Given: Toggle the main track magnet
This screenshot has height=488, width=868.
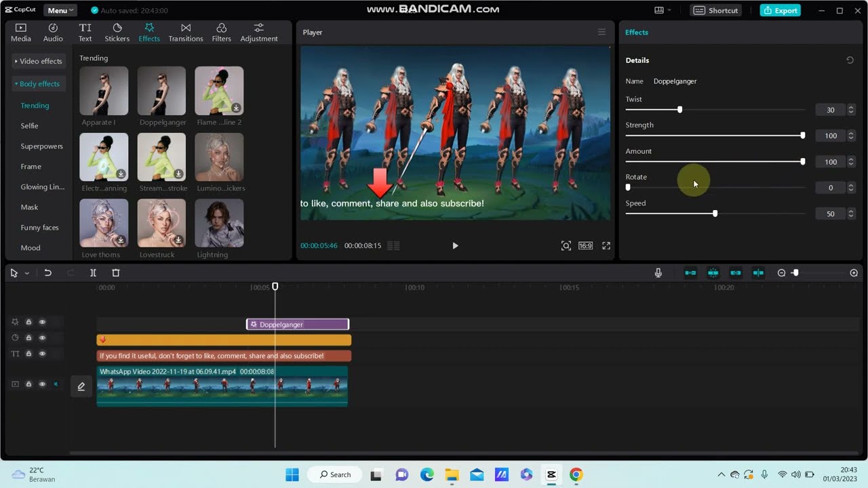Looking at the screenshot, I should (690, 272).
